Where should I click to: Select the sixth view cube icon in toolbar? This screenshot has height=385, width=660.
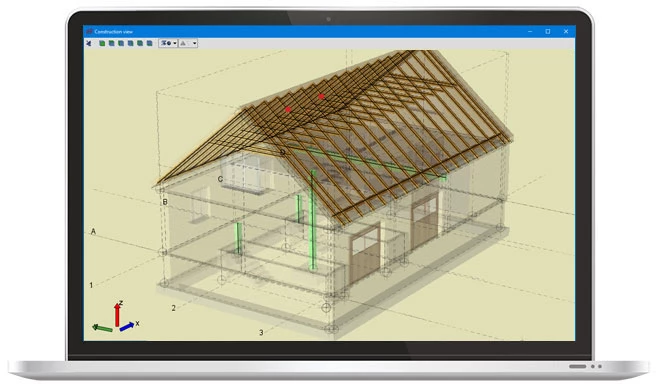pos(149,43)
